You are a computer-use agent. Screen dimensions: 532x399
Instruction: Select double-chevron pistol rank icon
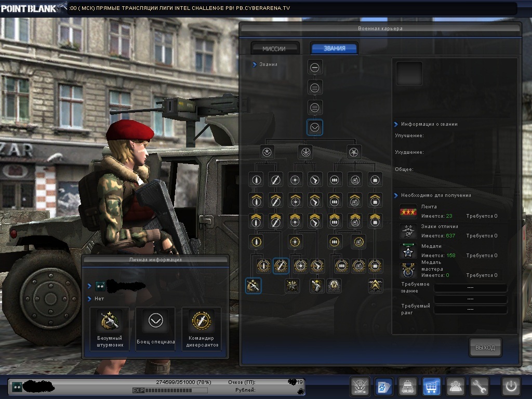(315, 220)
